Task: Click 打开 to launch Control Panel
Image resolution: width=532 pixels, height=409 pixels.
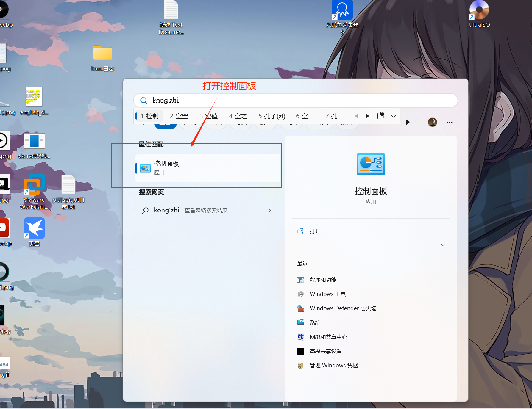Action: (315, 231)
